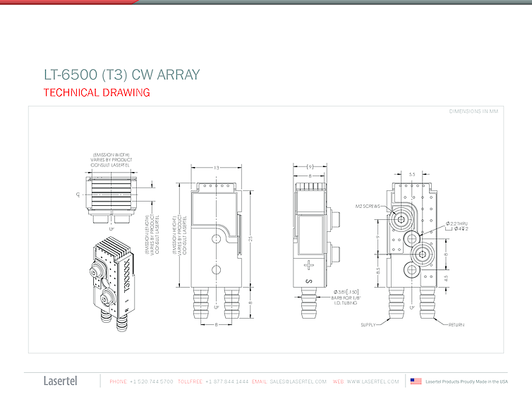Select the LT-6500 (T3) CW ARRAY title
Screen dimensions: 532x399
pyautogui.click(x=121, y=75)
